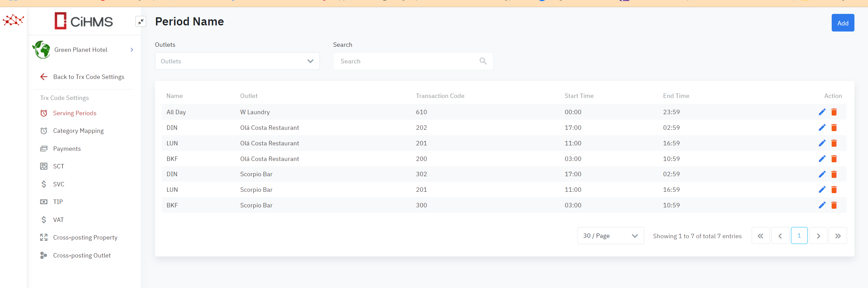Select Cross-posting Outlet menu item
Image resolution: width=868 pixels, height=288 pixels.
82,255
